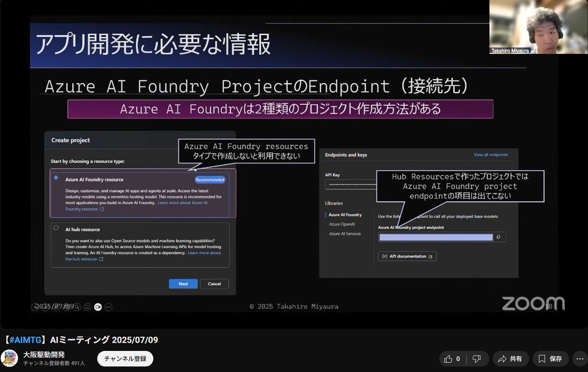Like the AI meeting video
This screenshot has height=372, width=588.
[452, 359]
